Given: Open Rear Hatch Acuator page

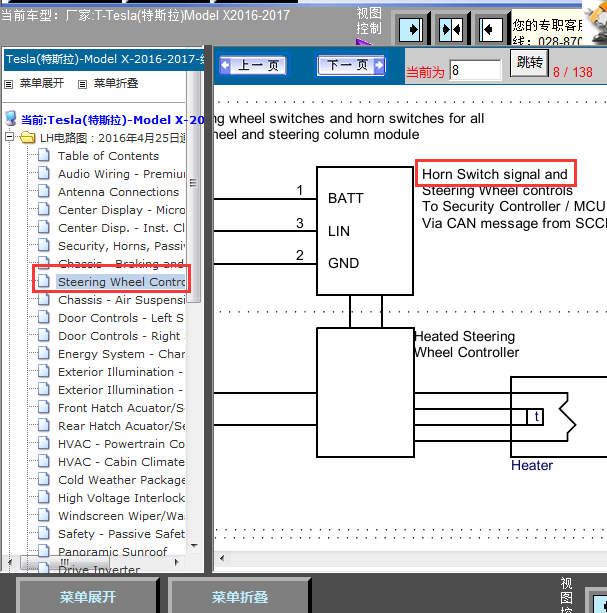Looking at the screenshot, I should 122,426.
